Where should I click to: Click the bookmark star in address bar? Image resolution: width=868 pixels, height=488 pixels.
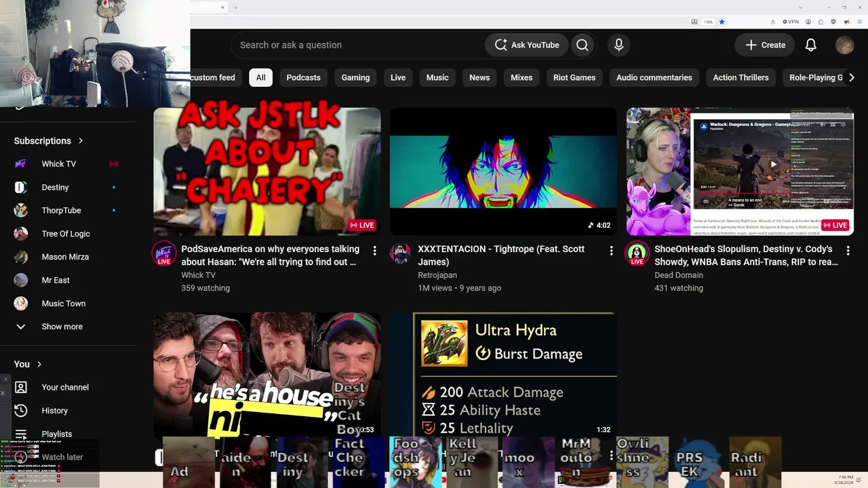(x=722, y=22)
